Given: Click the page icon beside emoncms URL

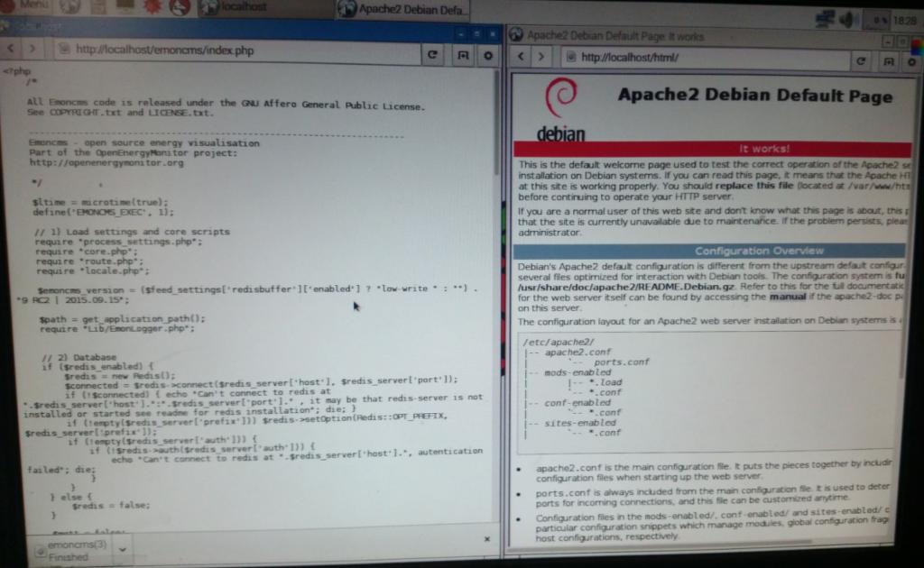Looking at the screenshot, I should 64,50.
